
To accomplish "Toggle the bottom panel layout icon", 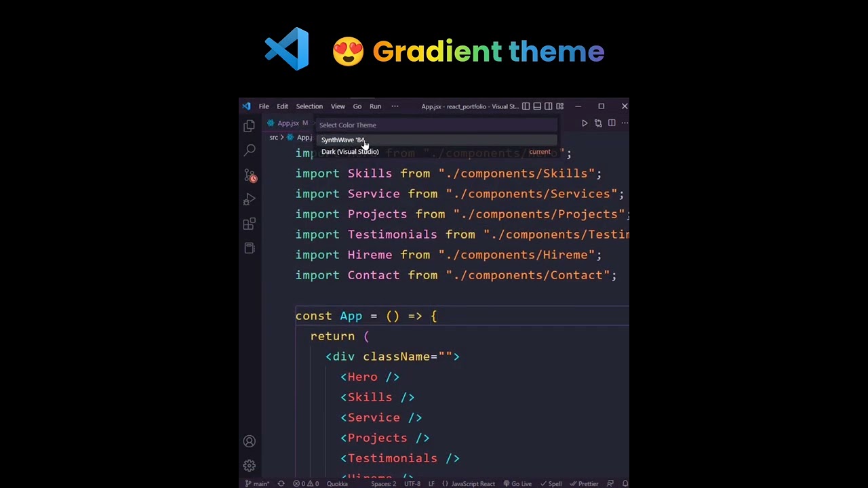I will (x=537, y=106).
